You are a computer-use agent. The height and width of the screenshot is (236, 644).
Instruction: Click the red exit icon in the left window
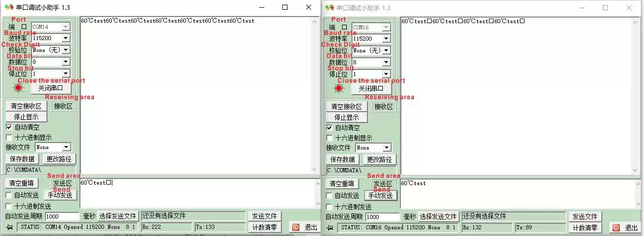pyautogui.click(x=296, y=227)
